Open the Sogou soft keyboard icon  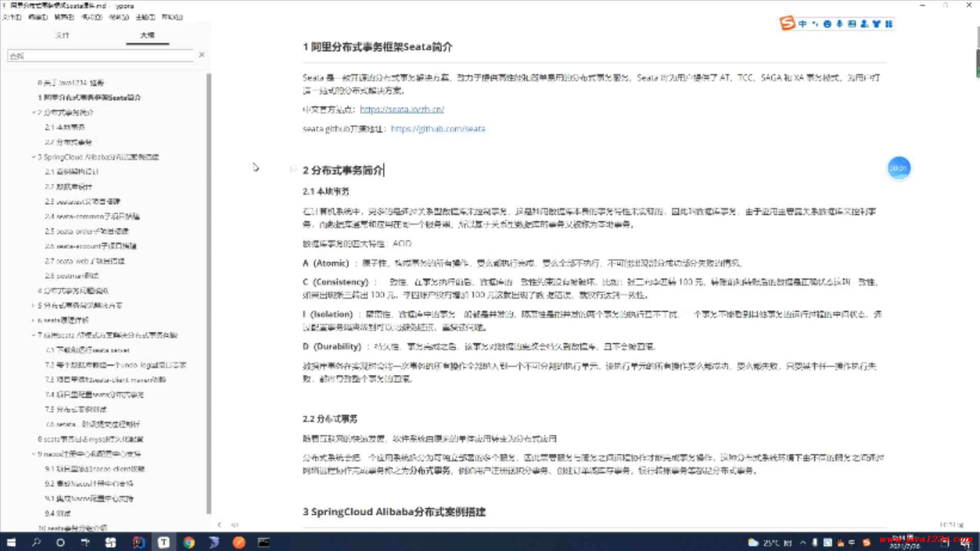852,24
